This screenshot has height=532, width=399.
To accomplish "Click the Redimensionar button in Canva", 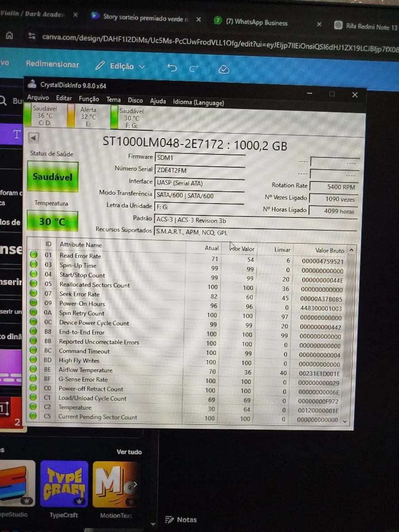I will [x=52, y=64].
